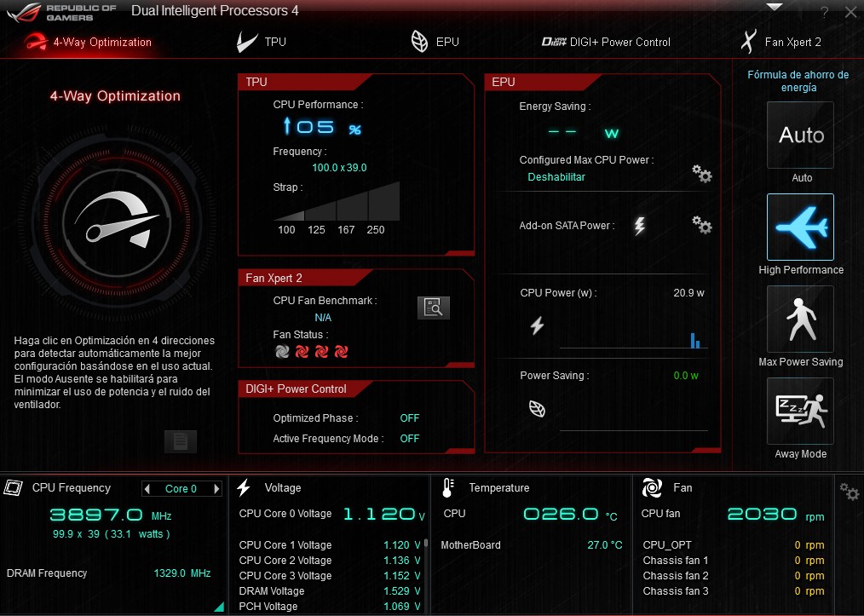Select next core with right arrow

tap(216, 489)
